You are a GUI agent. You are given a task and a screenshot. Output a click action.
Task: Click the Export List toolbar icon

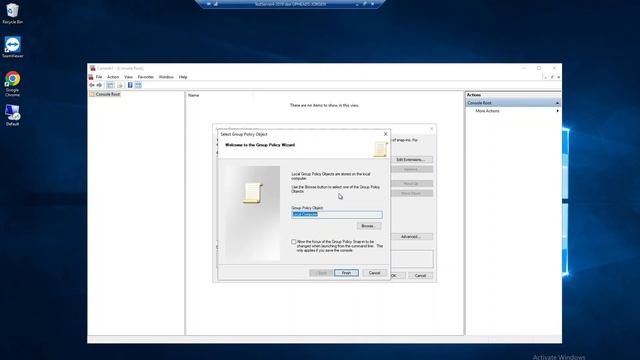120,85
